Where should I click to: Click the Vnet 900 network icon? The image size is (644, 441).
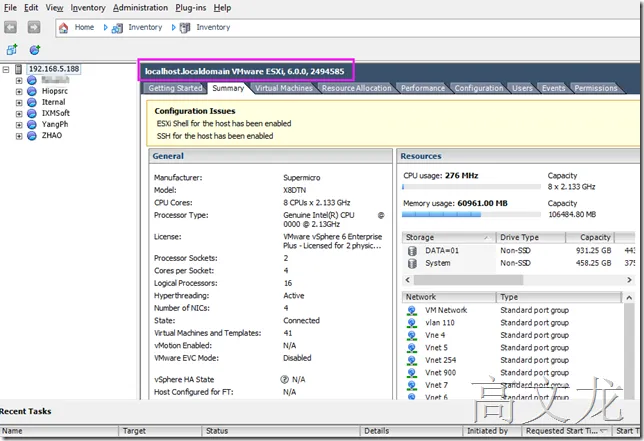412,373
